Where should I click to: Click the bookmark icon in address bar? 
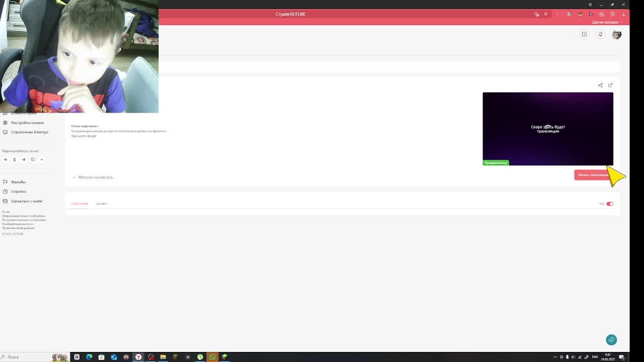545,14
